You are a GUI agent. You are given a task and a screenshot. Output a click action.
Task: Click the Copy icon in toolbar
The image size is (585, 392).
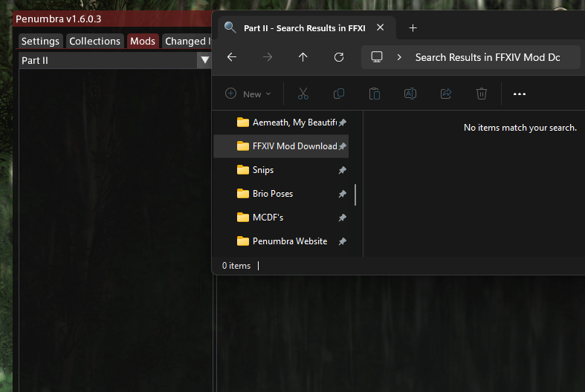click(339, 94)
